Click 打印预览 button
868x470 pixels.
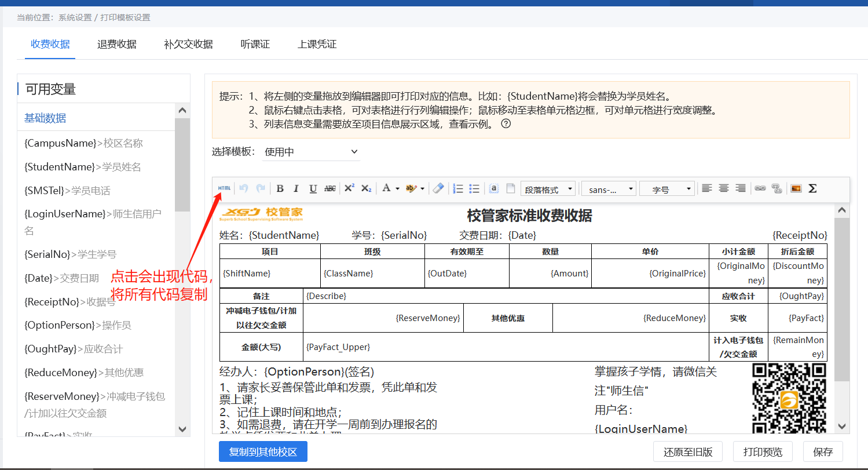[763, 452]
